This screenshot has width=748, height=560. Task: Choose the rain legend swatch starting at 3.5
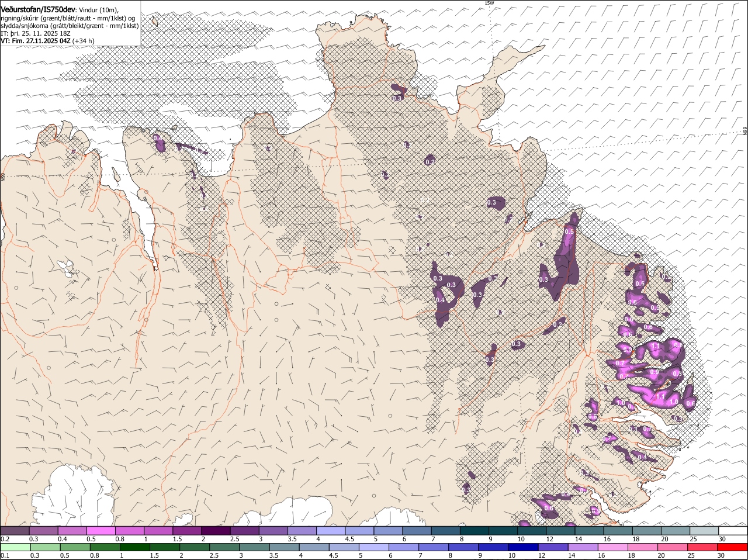point(283,547)
